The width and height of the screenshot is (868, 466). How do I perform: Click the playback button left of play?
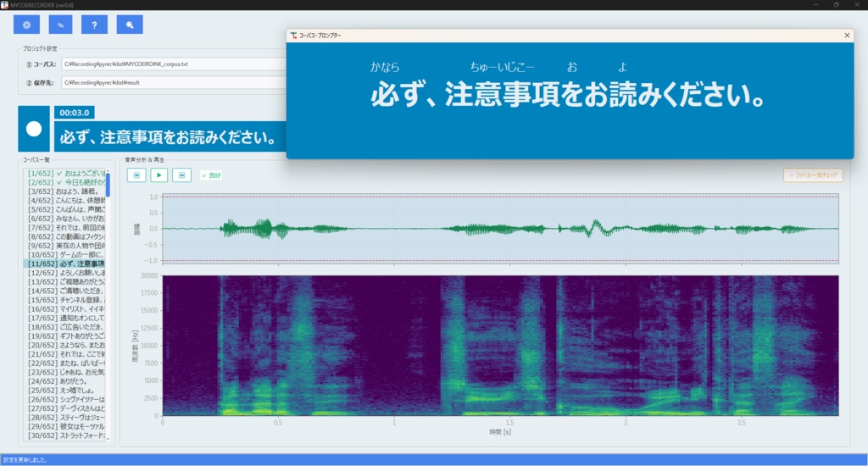click(x=136, y=175)
